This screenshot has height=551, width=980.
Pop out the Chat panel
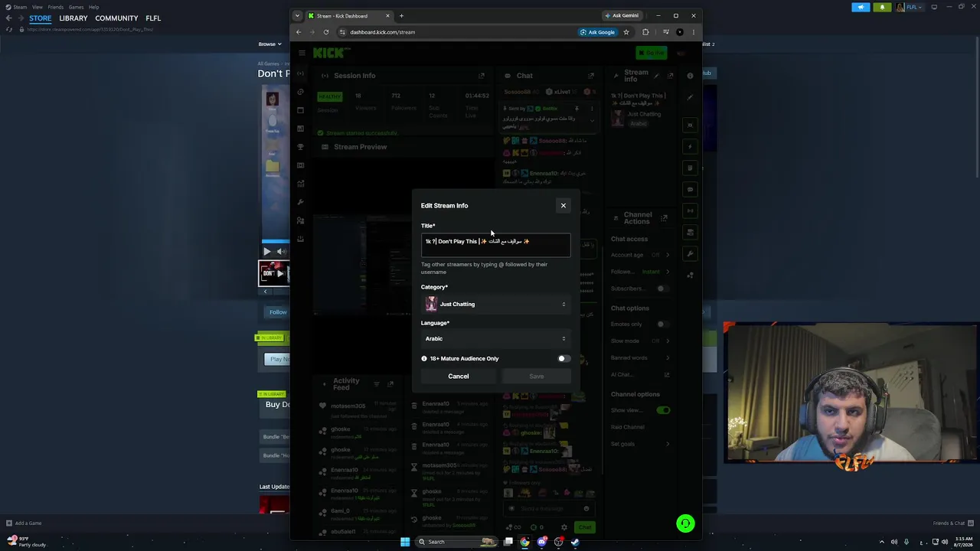tap(591, 76)
